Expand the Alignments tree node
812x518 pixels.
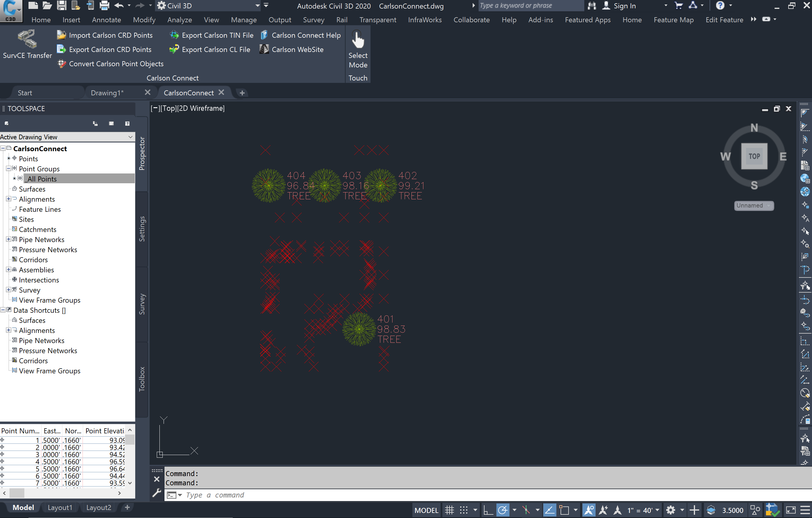8,199
